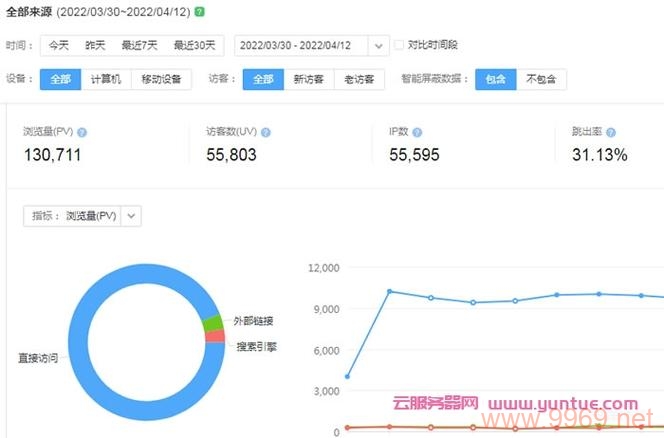Select 最近30天 time range
This screenshot has height=438, width=664.
point(194,45)
